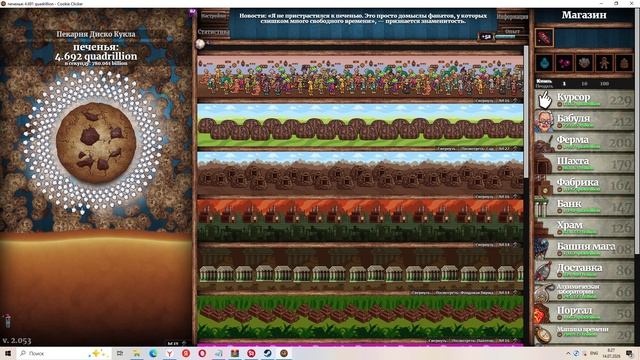Screen dimensions: 640x360
Task: Click the Банк columns icon
Action: [543, 206]
